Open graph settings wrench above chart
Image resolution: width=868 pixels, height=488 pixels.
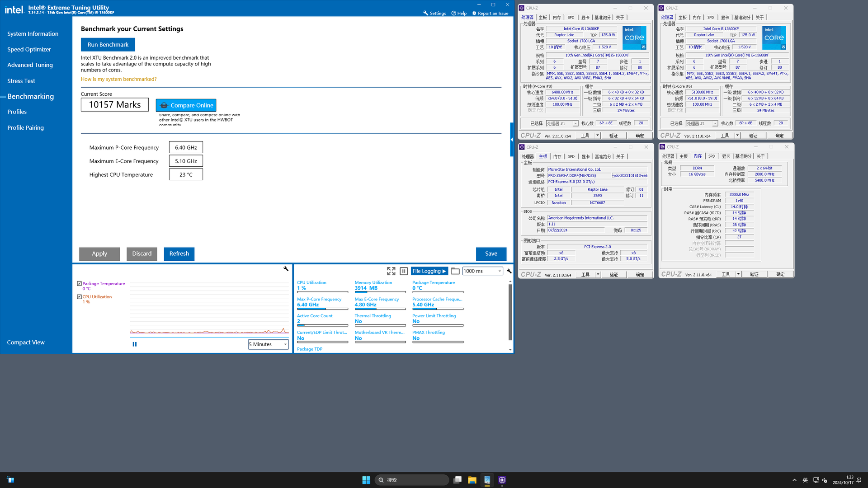coord(286,268)
